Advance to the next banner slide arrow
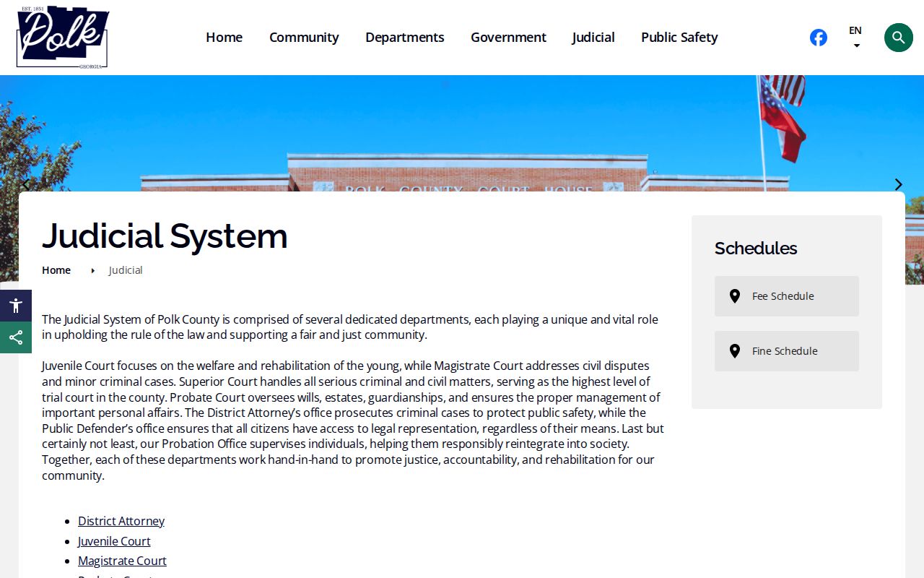This screenshot has width=924, height=578. (x=899, y=184)
